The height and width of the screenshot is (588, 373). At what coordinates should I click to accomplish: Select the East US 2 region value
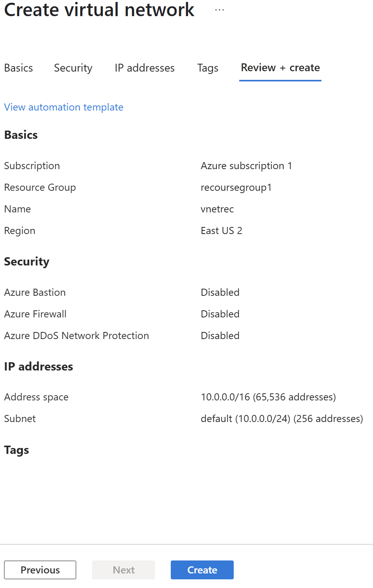click(222, 230)
